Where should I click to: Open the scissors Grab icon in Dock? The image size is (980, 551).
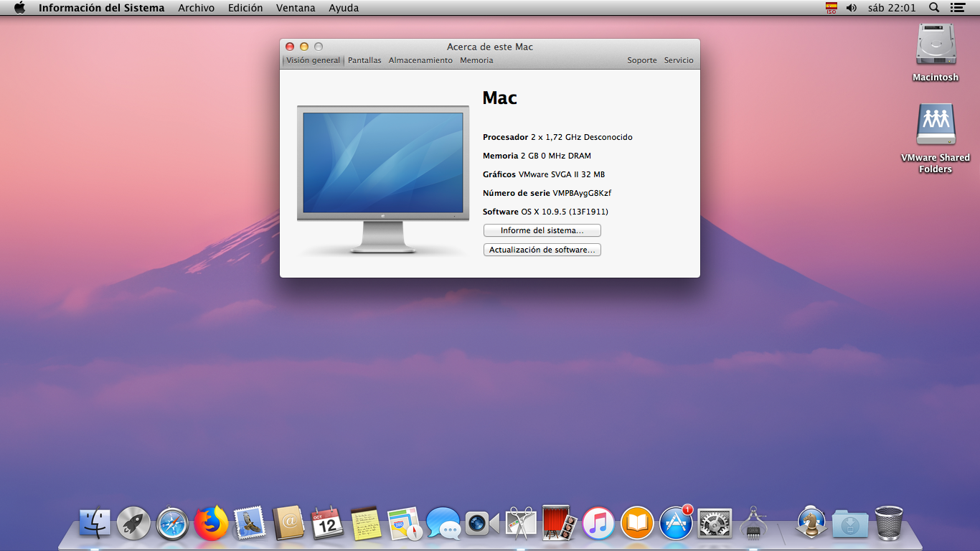pyautogui.click(x=521, y=523)
